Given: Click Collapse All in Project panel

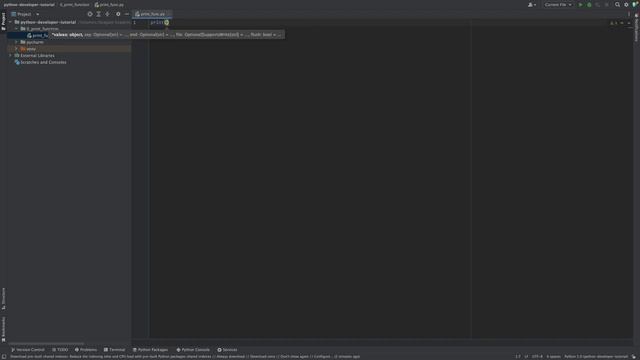Looking at the screenshot, I should point(107,14).
